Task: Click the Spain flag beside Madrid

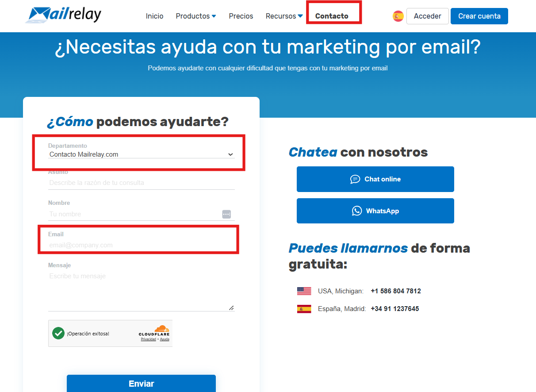Action: (304, 309)
